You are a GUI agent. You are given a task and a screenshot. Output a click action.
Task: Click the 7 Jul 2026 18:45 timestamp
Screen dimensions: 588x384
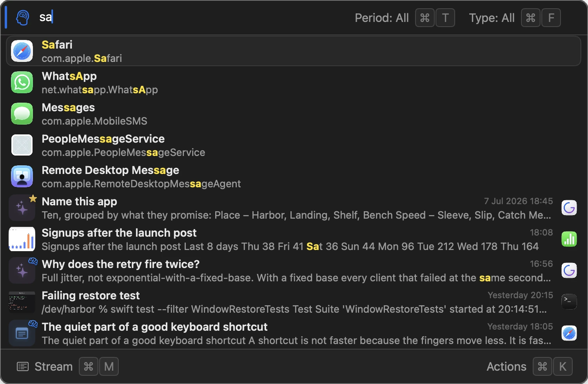518,201
